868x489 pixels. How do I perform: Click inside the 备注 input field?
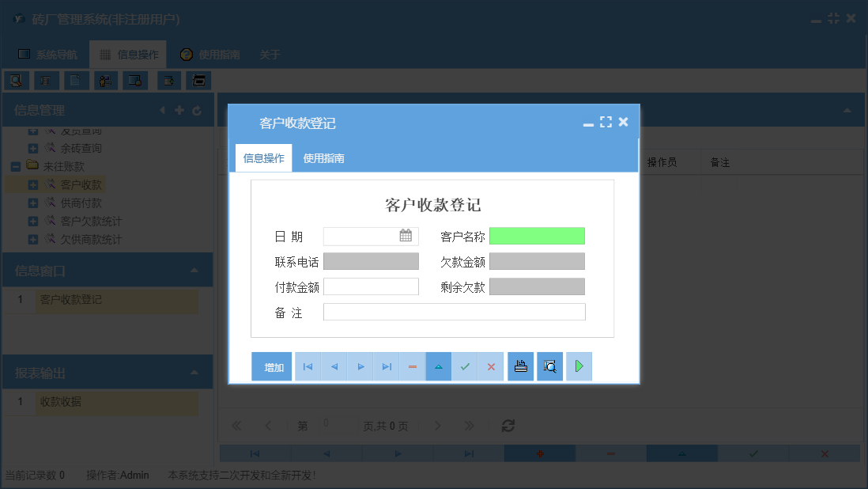455,311
